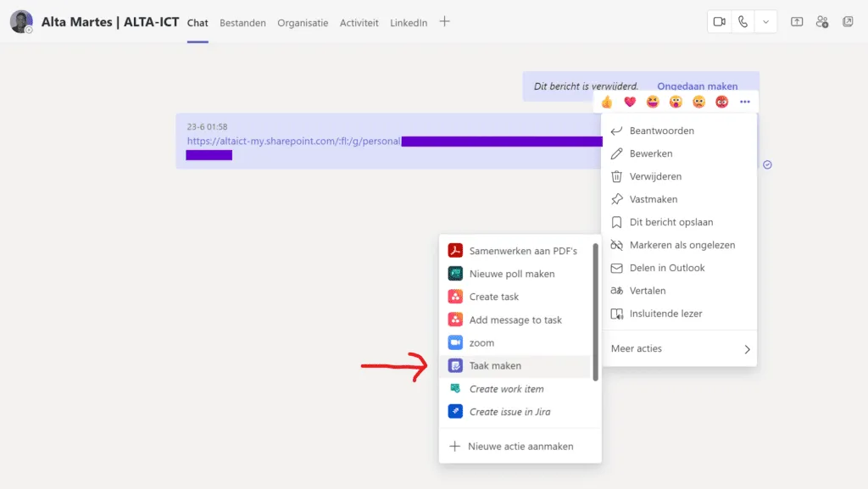Start a video call with camera icon
868x489 pixels.
click(720, 22)
